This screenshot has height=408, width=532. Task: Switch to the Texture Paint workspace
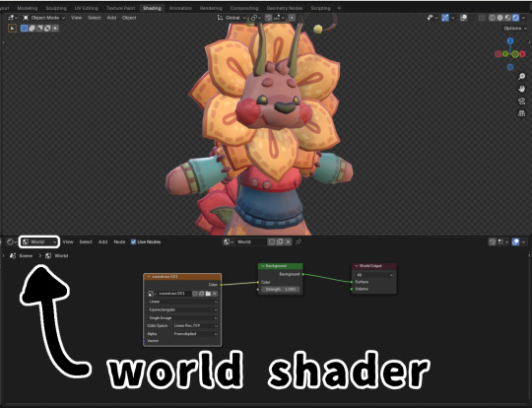point(120,8)
